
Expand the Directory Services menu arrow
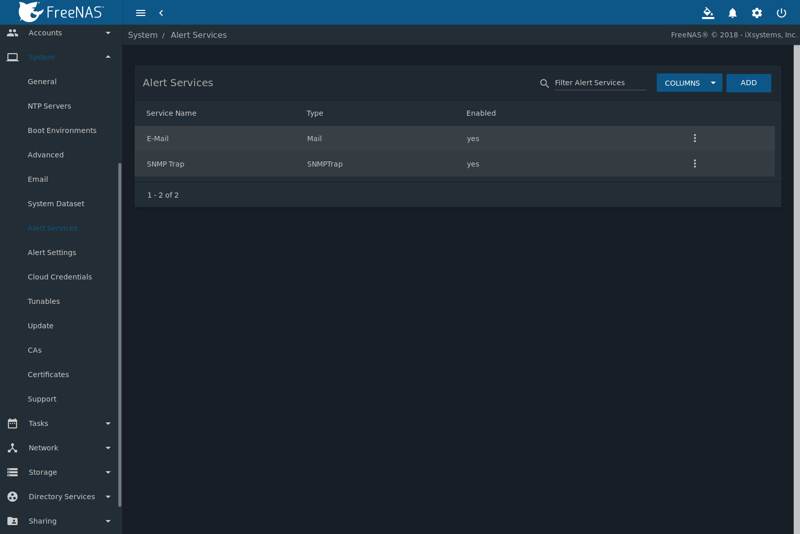click(x=108, y=497)
